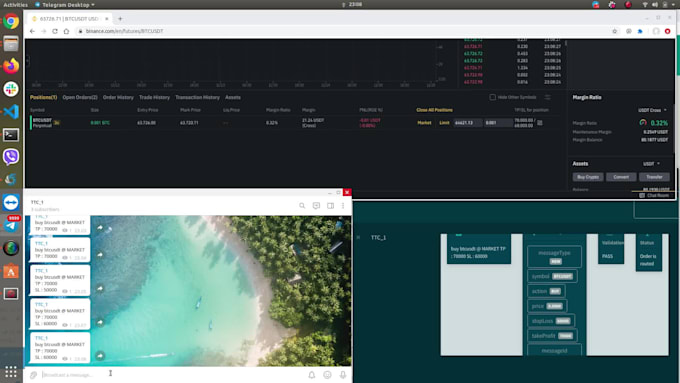Choose Limit close for BTCUSDT position
This screenshot has width=680, height=383.
[444, 123]
